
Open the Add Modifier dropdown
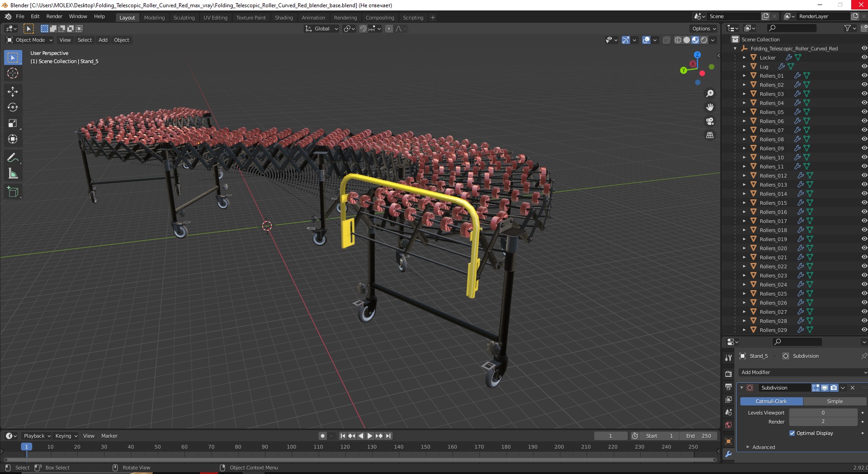(803, 372)
